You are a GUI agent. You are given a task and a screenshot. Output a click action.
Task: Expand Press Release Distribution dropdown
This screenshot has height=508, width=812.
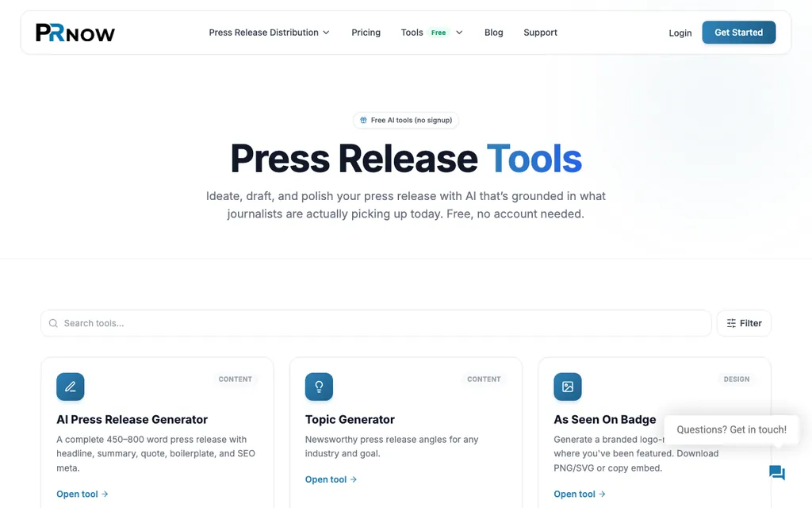point(270,33)
